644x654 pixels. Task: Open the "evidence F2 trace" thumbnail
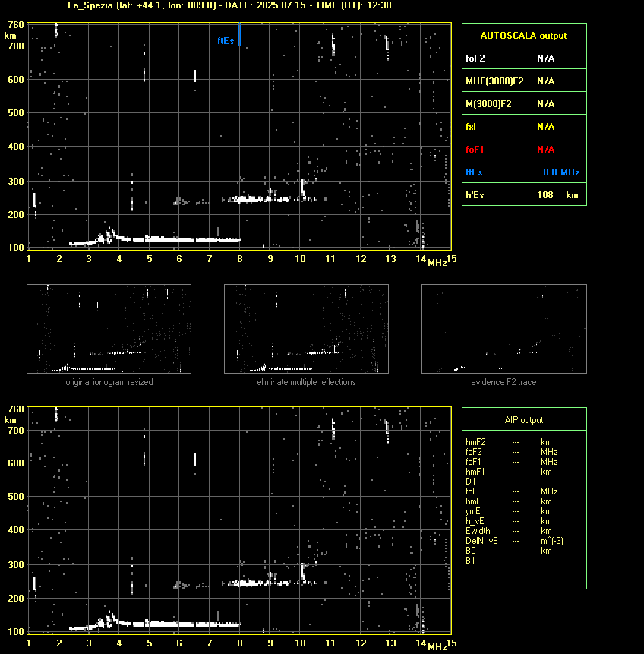click(504, 329)
